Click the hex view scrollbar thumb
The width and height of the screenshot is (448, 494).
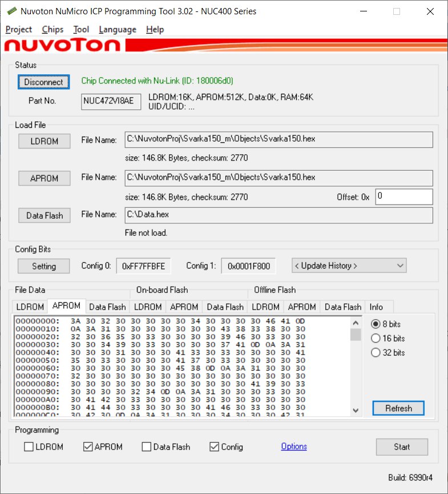tap(356, 335)
